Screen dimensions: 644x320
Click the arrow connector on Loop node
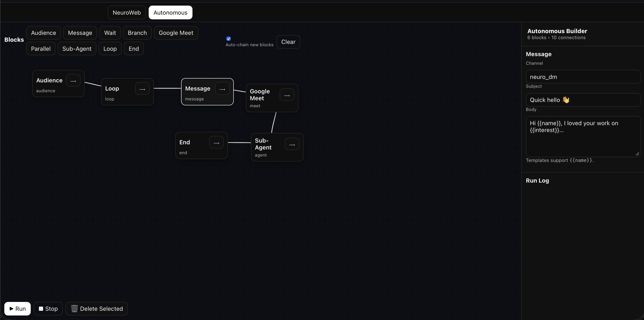click(142, 89)
